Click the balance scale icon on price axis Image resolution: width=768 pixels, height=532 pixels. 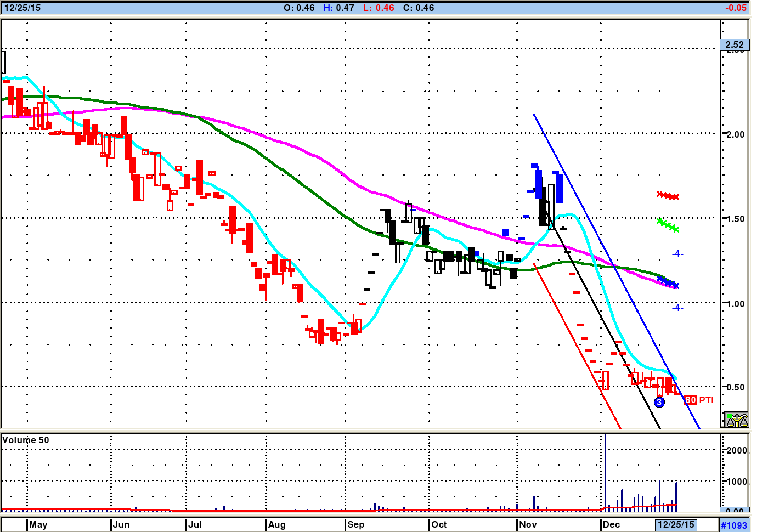pos(736,420)
